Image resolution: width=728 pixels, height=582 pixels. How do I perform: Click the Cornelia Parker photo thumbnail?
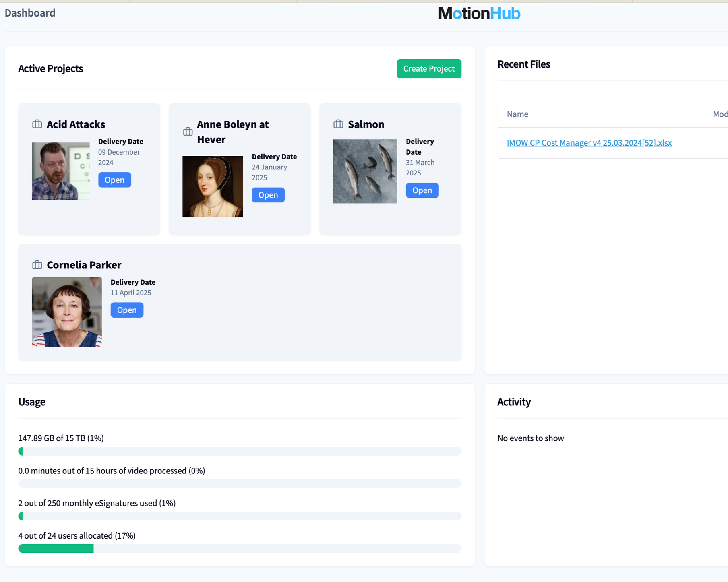coord(67,312)
